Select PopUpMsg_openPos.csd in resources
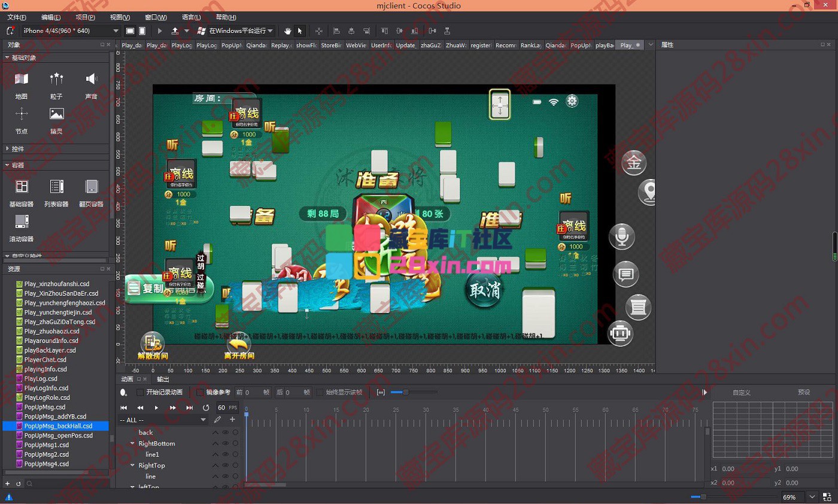 (x=58, y=435)
